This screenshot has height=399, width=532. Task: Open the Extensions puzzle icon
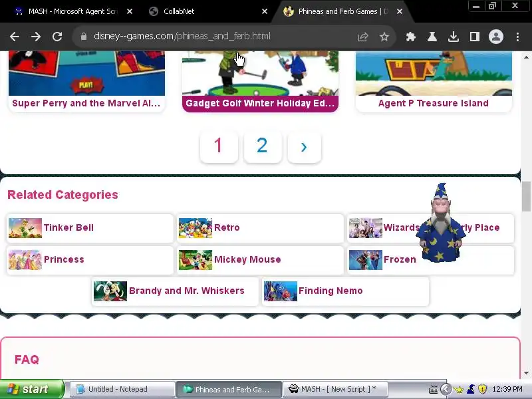click(x=410, y=37)
